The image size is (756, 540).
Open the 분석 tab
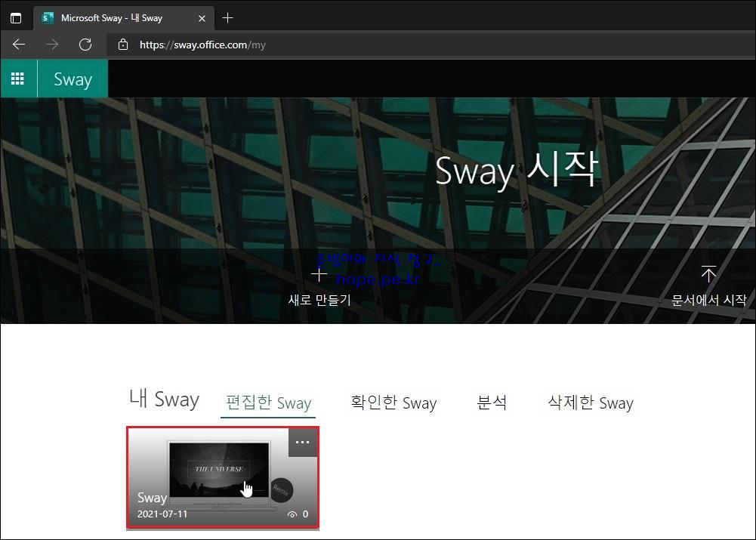click(x=492, y=402)
